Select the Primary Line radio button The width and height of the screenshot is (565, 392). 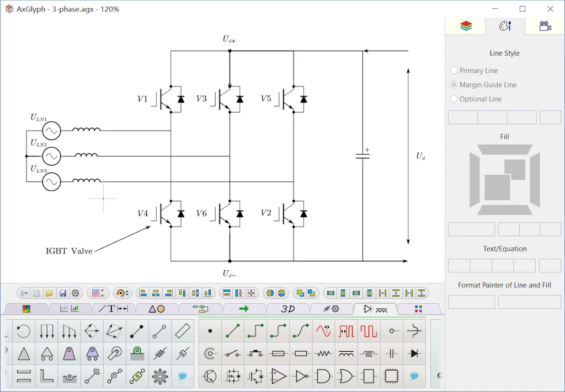(454, 71)
